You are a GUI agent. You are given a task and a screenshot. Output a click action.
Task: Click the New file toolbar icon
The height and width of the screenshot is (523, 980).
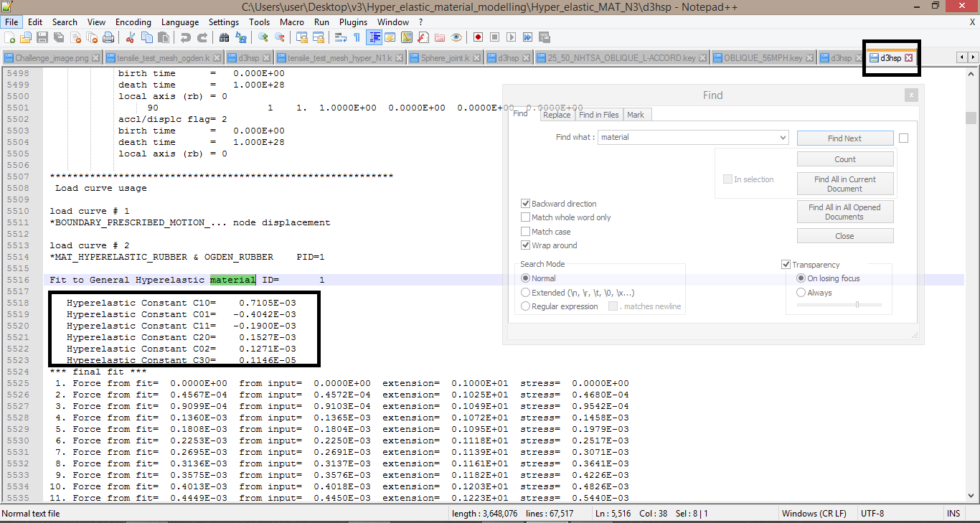click(x=9, y=37)
